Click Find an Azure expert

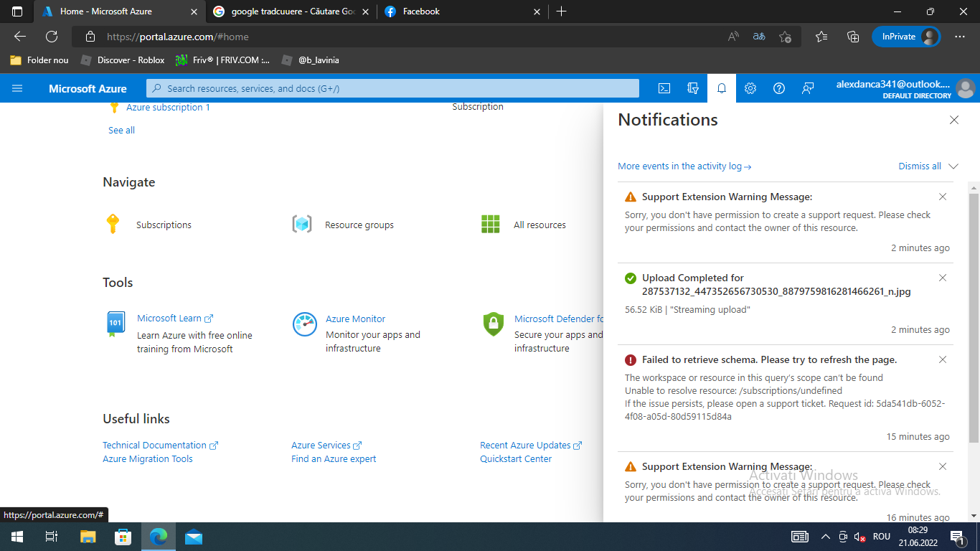click(x=334, y=459)
